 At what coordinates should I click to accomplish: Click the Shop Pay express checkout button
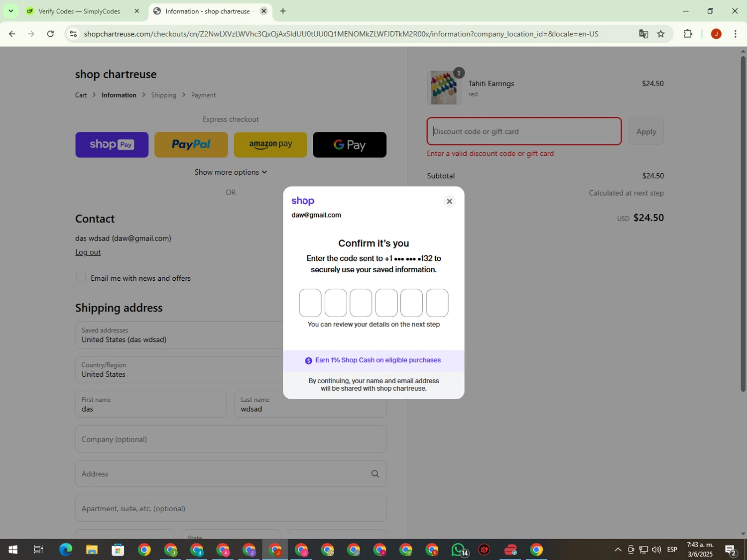click(112, 144)
